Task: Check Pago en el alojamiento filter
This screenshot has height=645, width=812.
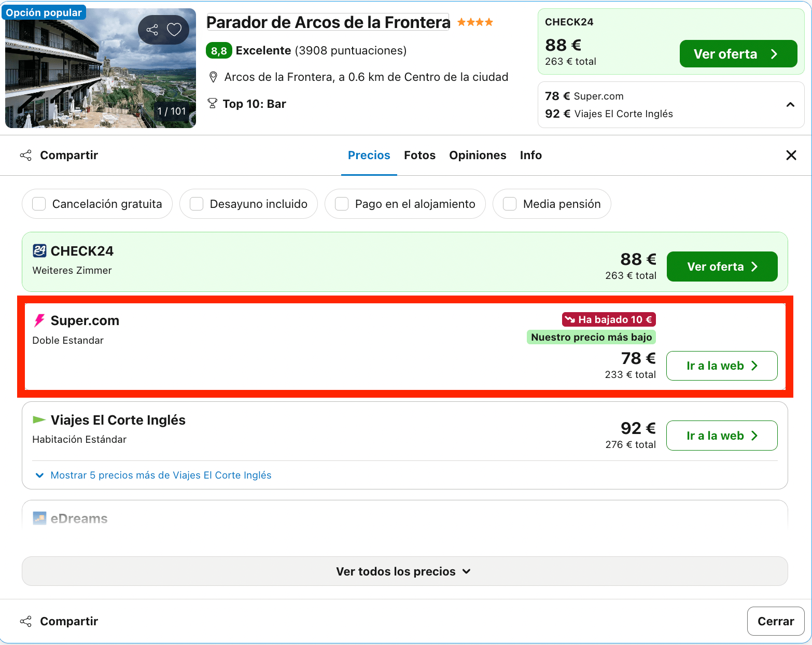Action: pyautogui.click(x=342, y=204)
